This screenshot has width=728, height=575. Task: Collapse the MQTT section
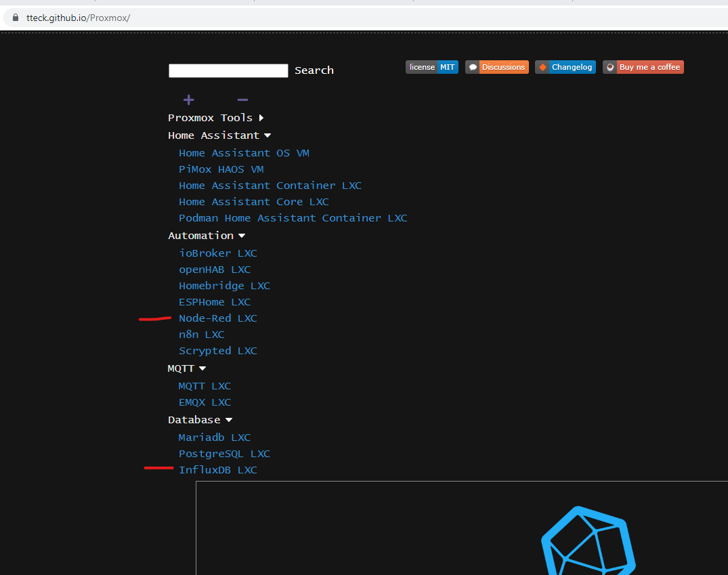coord(187,369)
